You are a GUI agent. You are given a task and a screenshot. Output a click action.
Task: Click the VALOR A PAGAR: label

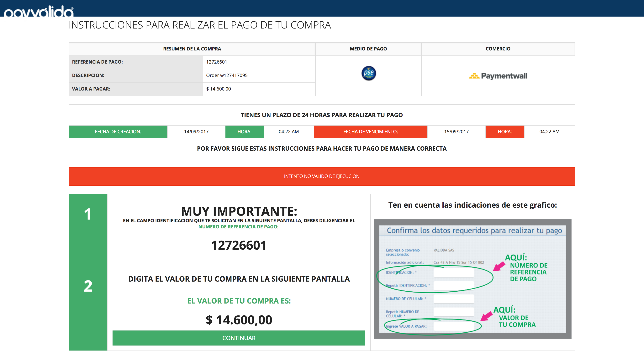coord(91,89)
